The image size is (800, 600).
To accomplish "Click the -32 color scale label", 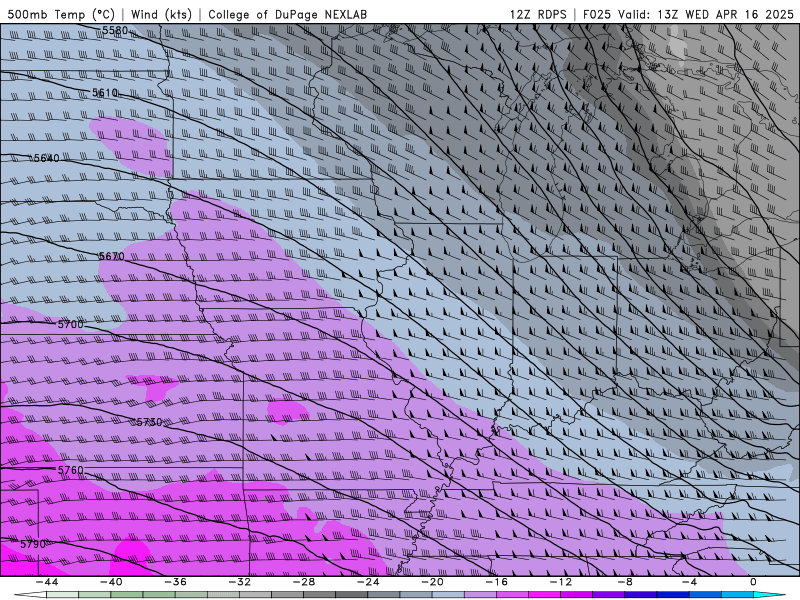I will (x=240, y=582).
